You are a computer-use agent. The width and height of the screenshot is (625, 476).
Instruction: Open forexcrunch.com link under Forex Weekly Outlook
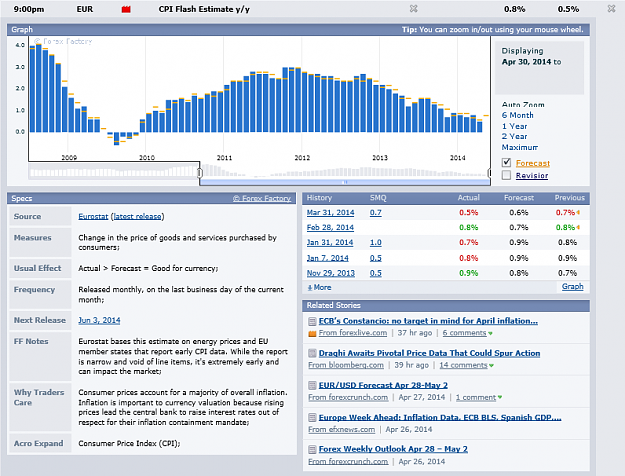[x=348, y=462]
